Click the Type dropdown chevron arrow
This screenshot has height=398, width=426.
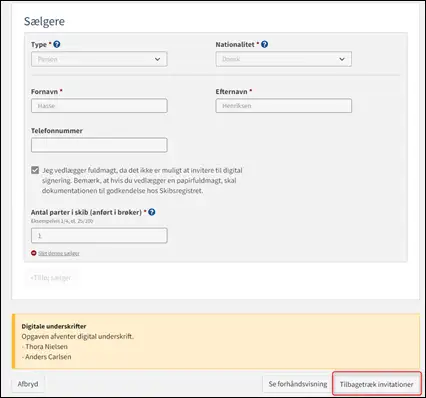(x=157, y=59)
